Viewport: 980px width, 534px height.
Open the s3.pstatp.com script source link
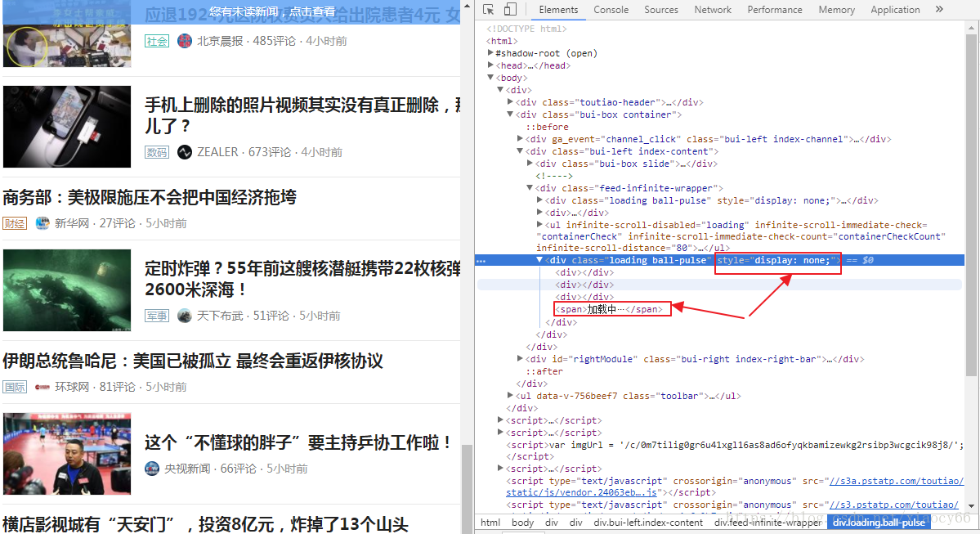coord(893,505)
